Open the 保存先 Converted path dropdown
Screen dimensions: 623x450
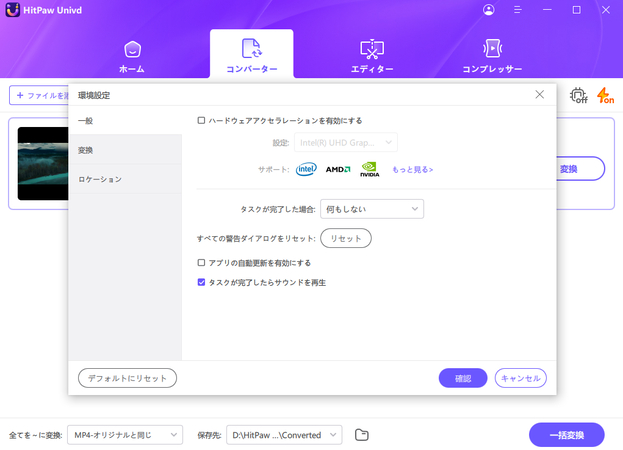(284, 435)
